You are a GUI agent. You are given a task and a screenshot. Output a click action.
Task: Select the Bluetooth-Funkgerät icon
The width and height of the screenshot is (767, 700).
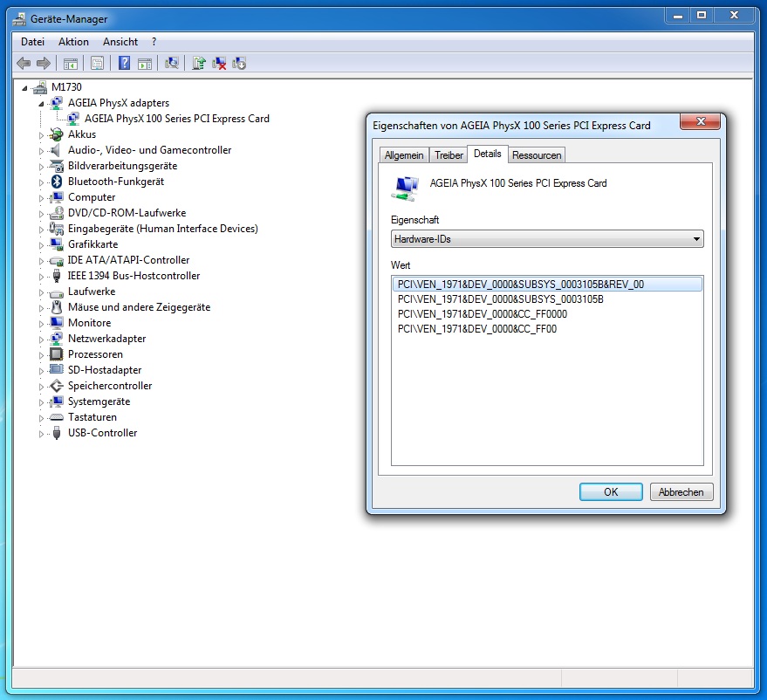[57, 182]
